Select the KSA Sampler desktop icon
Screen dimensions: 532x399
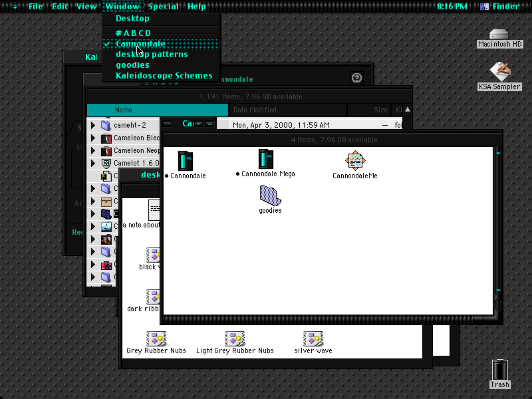[x=500, y=72]
